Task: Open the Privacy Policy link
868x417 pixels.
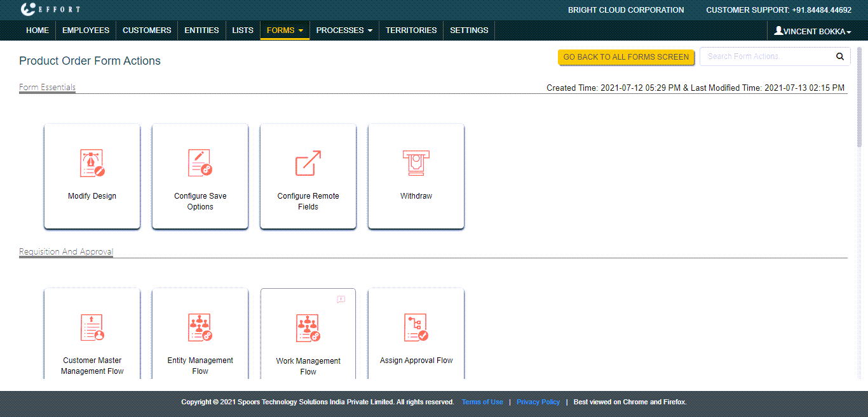Action: click(538, 402)
